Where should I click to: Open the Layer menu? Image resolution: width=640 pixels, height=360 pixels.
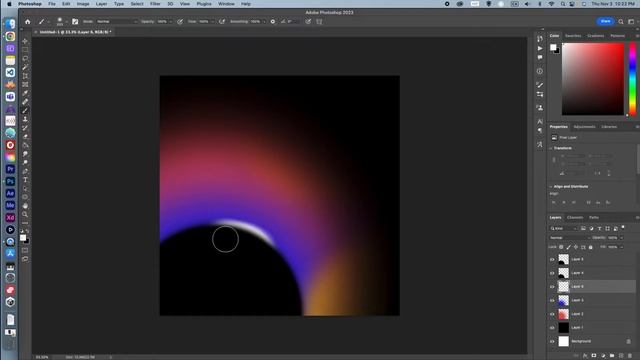[101, 4]
